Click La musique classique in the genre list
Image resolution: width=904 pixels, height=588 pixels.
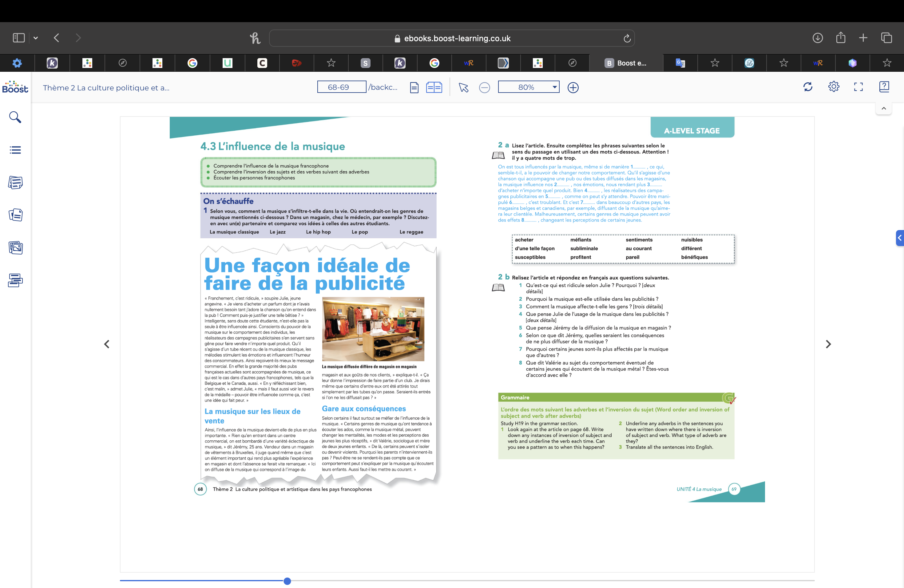pyautogui.click(x=234, y=232)
